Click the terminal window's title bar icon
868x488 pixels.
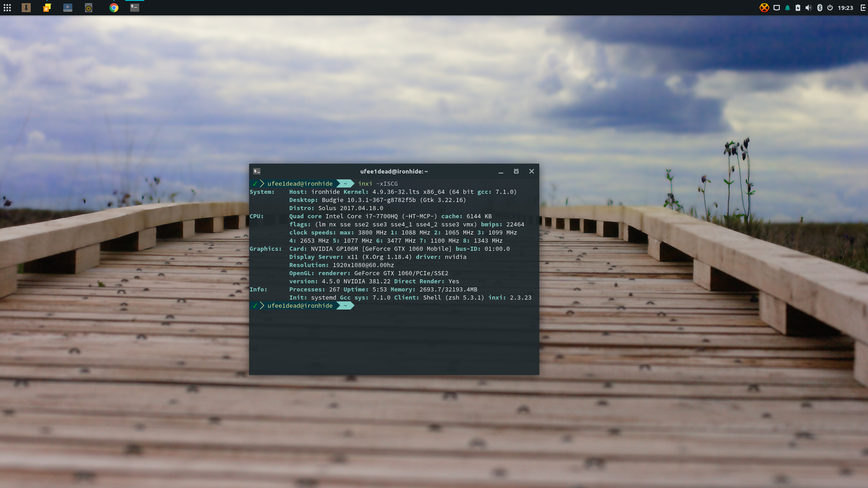coord(257,171)
